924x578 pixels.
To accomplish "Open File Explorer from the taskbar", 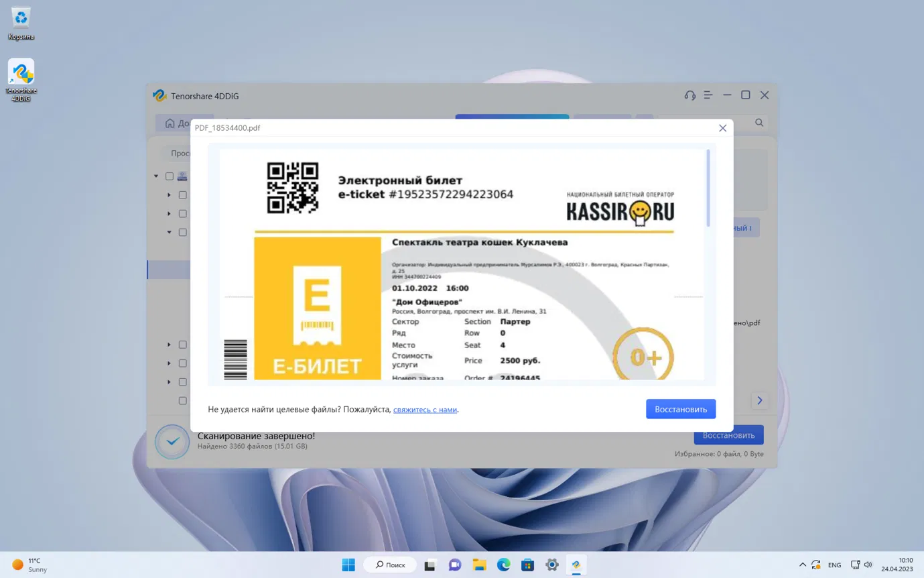I will (x=479, y=565).
